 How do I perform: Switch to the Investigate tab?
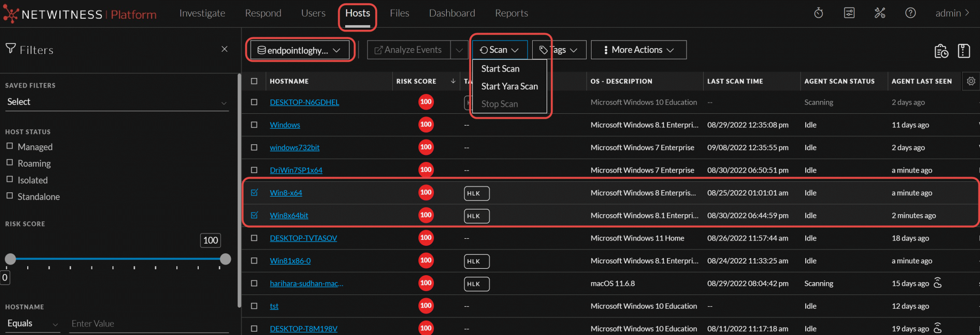click(202, 13)
